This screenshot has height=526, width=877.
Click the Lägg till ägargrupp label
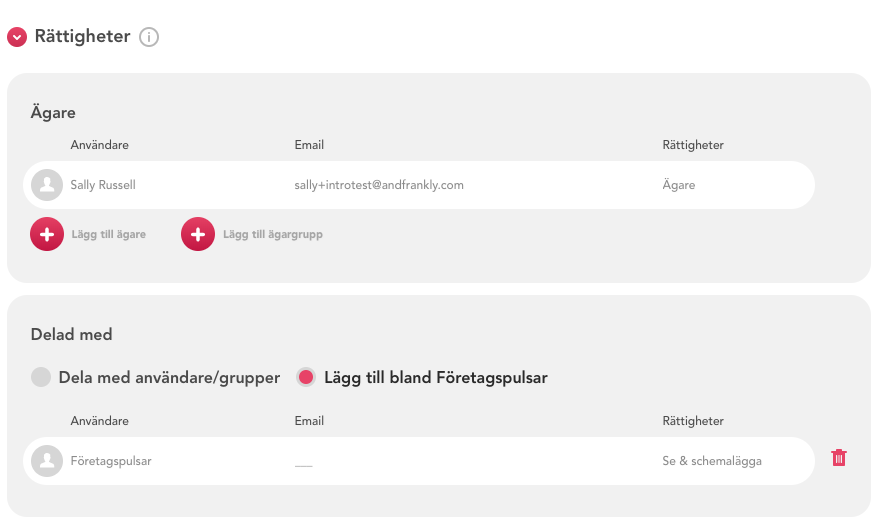click(x=273, y=234)
